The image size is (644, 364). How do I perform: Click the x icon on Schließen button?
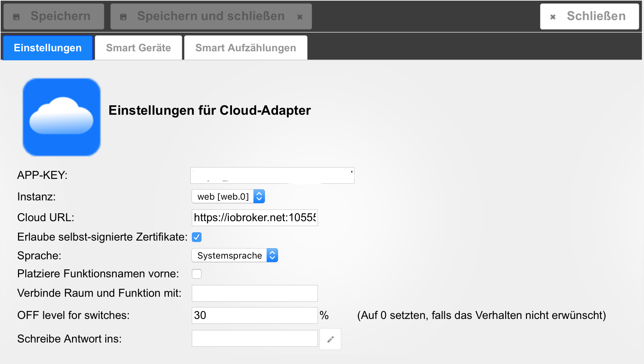tap(553, 17)
